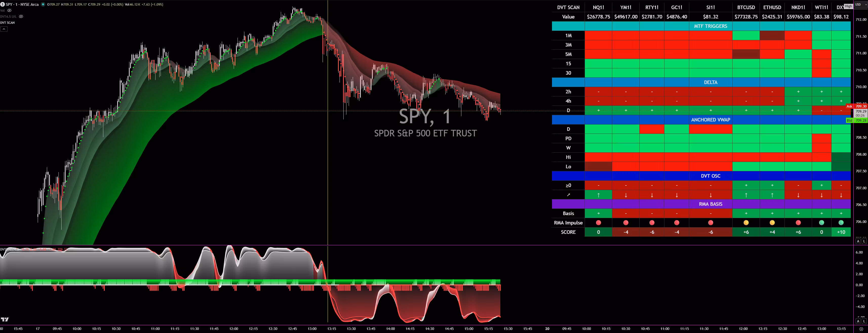The height and width of the screenshot is (333, 868).
Task: Toggle log scale L on oscillator pane
Action: click(x=864, y=321)
